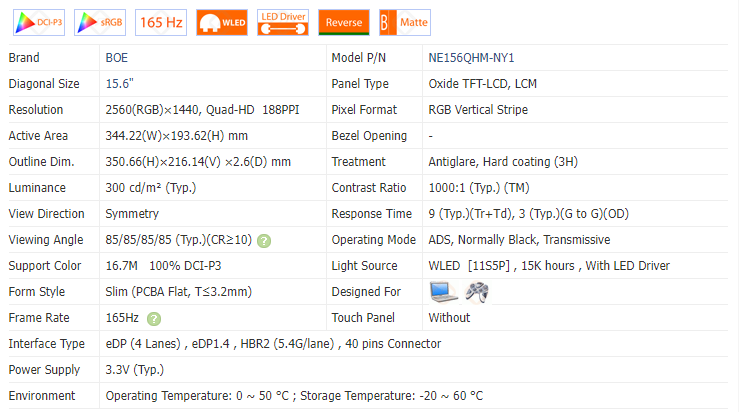Select model number NE156QHM-NY1
This screenshot has height=412, width=742.
471,58
